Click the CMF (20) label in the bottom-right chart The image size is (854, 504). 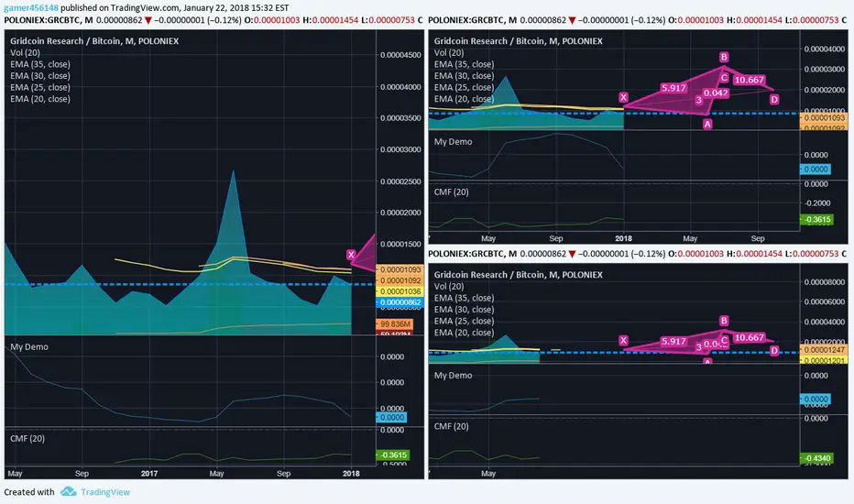click(x=451, y=426)
